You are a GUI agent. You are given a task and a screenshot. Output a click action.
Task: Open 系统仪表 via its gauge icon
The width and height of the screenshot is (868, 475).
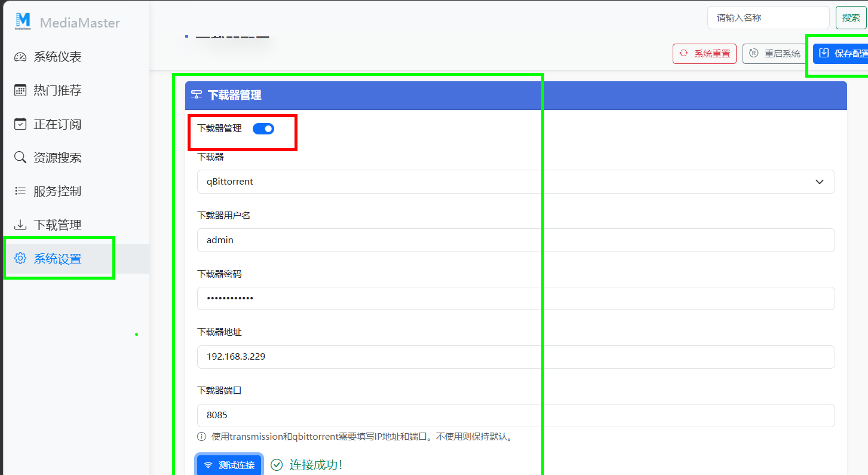(x=20, y=56)
